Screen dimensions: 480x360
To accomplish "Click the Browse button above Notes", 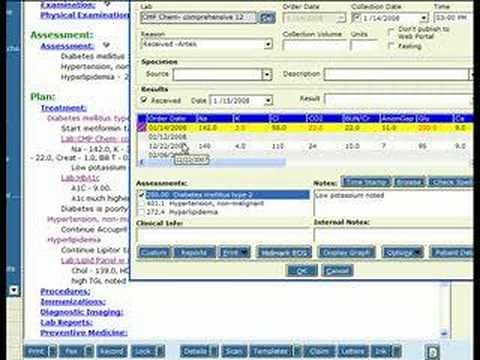I will click(x=409, y=182).
